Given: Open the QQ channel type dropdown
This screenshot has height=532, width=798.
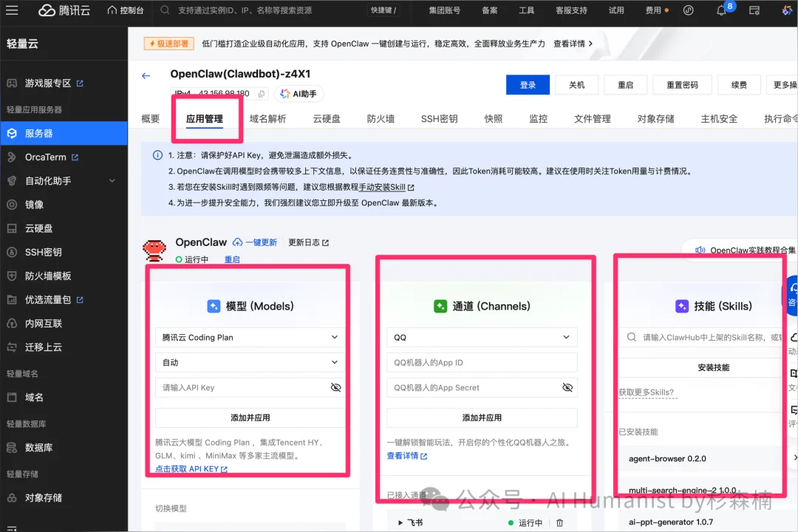Looking at the screenshot, I should coord(482,337).
